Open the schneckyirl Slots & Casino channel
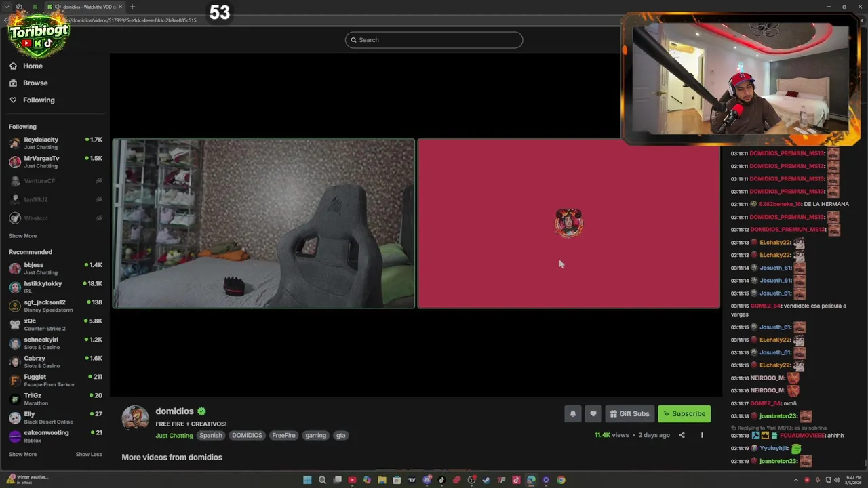The width and height of the screenshot is (868, 488). (55, 343)
